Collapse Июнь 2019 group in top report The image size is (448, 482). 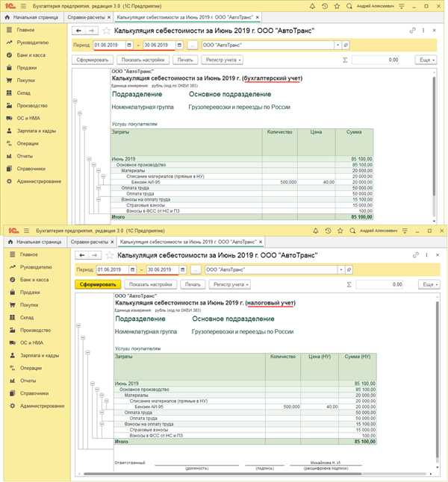click(89, 159)
